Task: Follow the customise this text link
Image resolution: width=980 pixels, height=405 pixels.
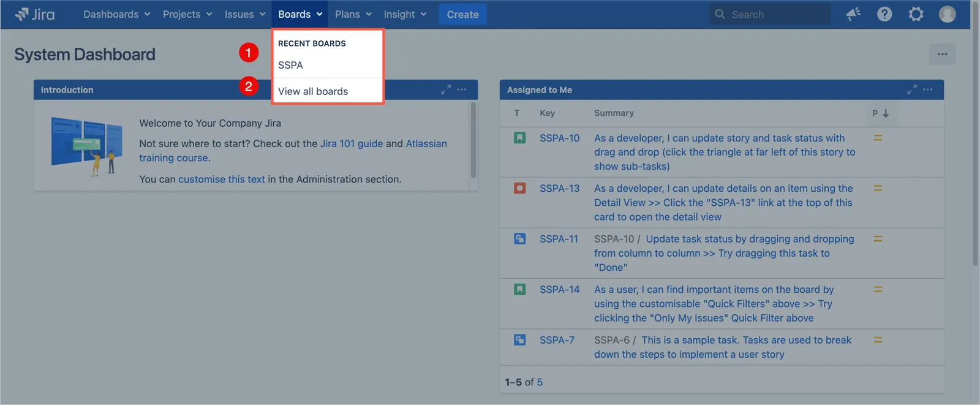Action: (222, 180)
